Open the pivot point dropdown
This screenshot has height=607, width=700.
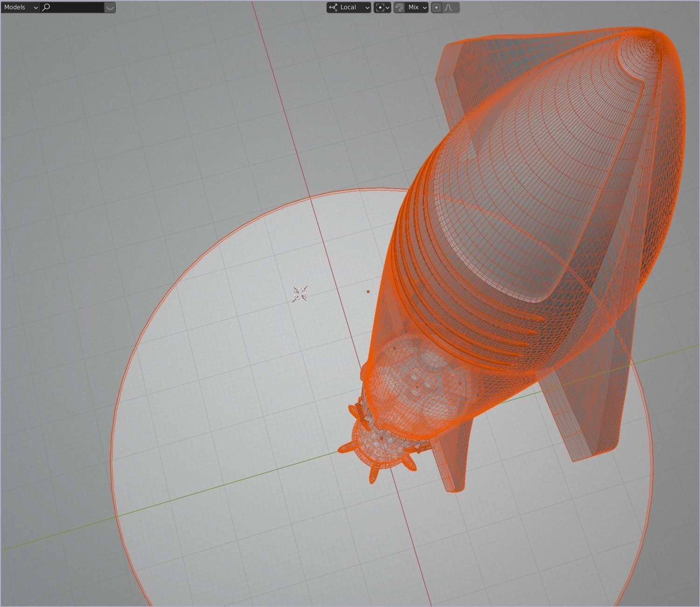click(382, 7)
